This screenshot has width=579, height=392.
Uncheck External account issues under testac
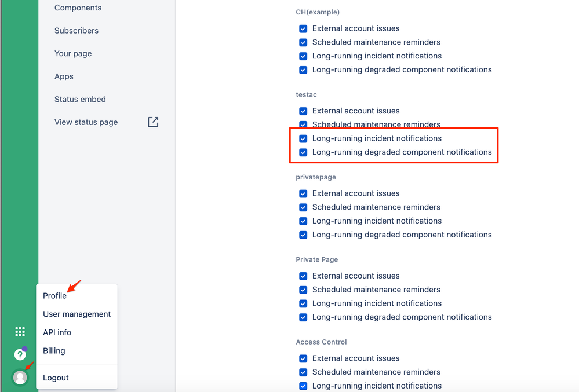coord(303,111)
